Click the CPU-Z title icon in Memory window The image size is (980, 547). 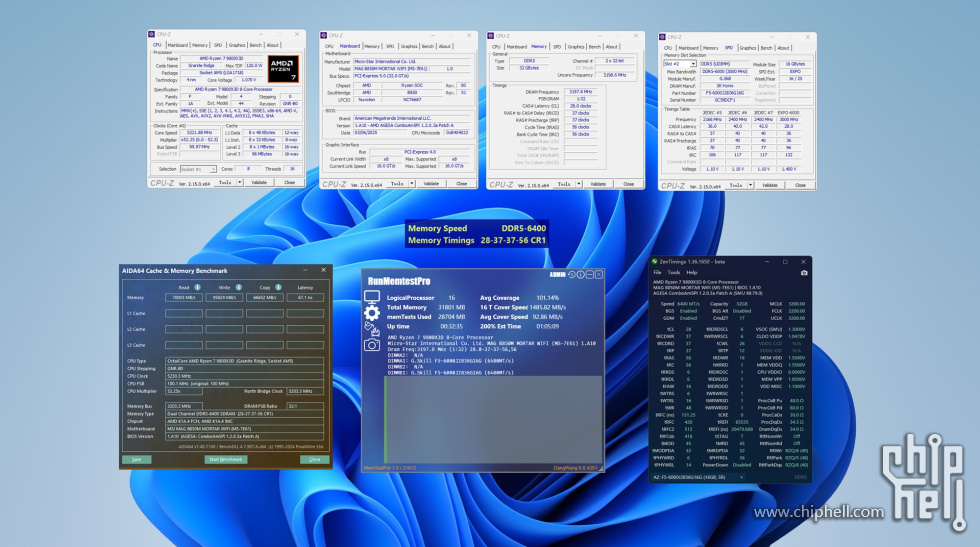491,36
